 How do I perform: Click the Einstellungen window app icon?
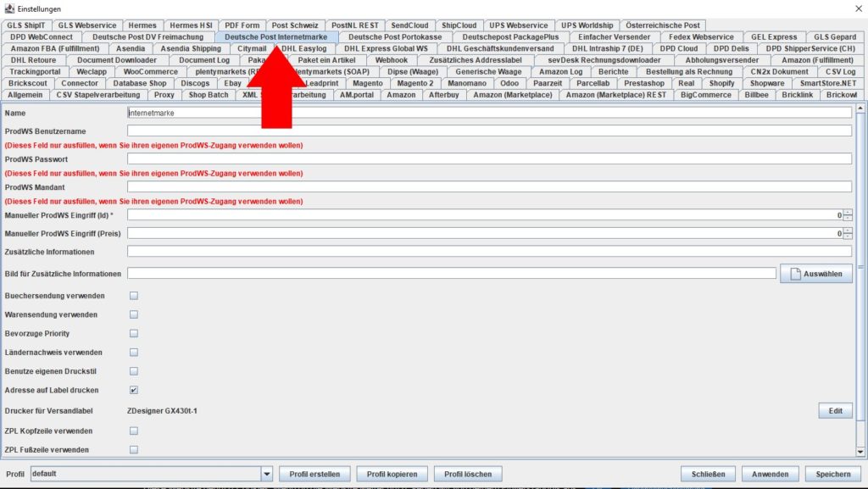pos(8,8)
